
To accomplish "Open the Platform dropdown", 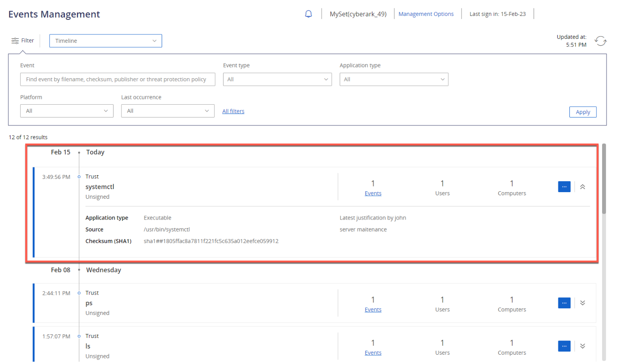I will (x=66, y=110).
